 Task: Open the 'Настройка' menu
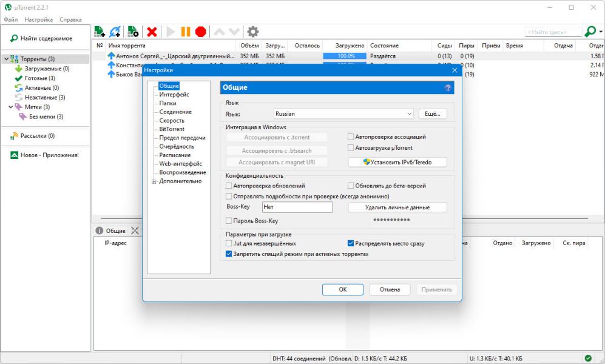point(39,19)
